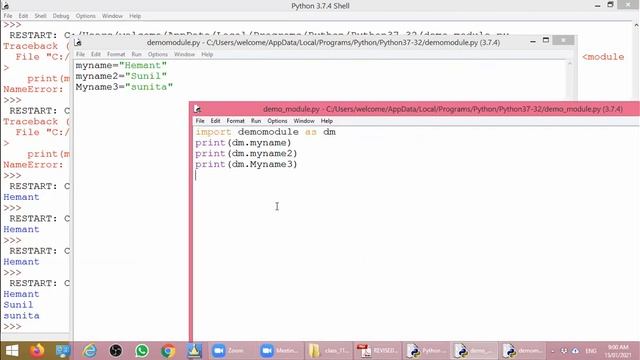Minimize the Python Shell window

click(x=598, y=5)
